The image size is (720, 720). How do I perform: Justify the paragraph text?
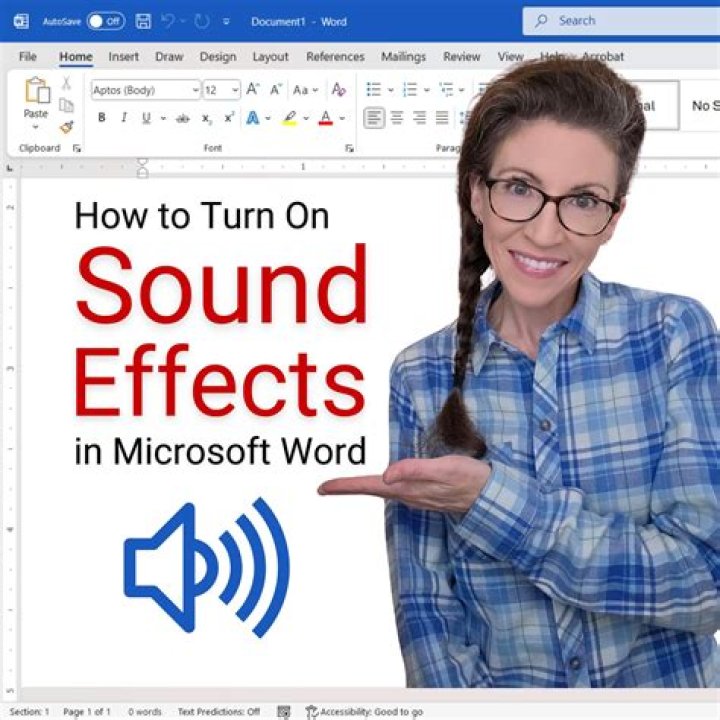click(x=442, y=118)
